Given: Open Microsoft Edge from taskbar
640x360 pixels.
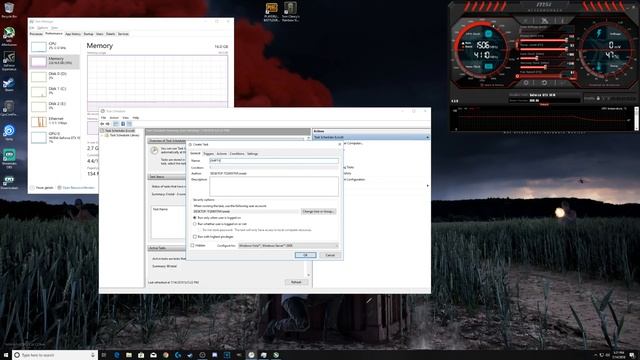Looking at the screenshot, I should click(x=117, y=355).
